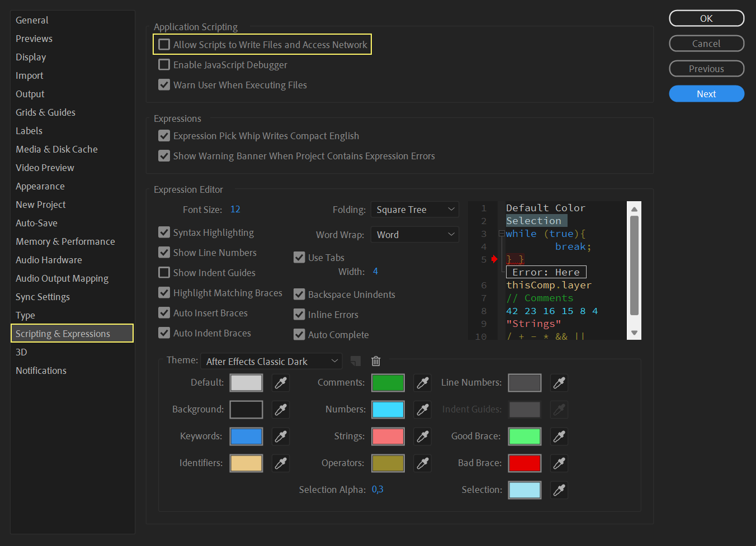Click the Strings color eyedropper
The width and height of the screenshot is (756, 546).
pos(423,436)
